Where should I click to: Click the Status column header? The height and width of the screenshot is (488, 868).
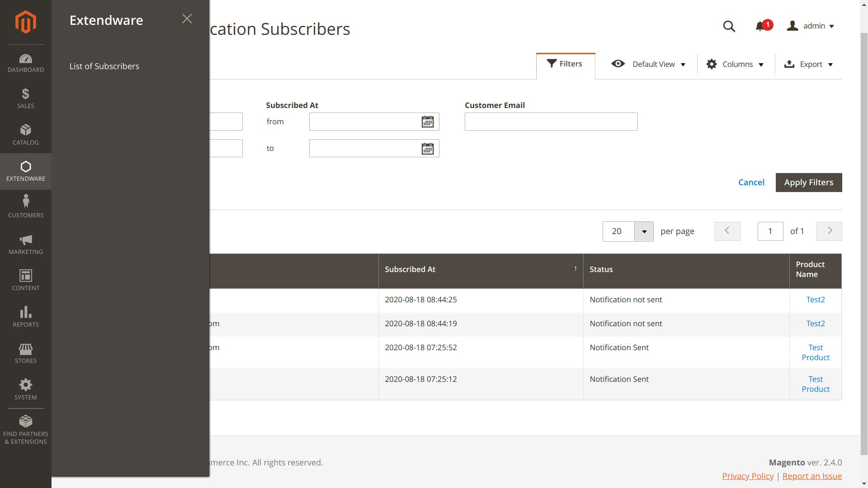coord(686,271)
